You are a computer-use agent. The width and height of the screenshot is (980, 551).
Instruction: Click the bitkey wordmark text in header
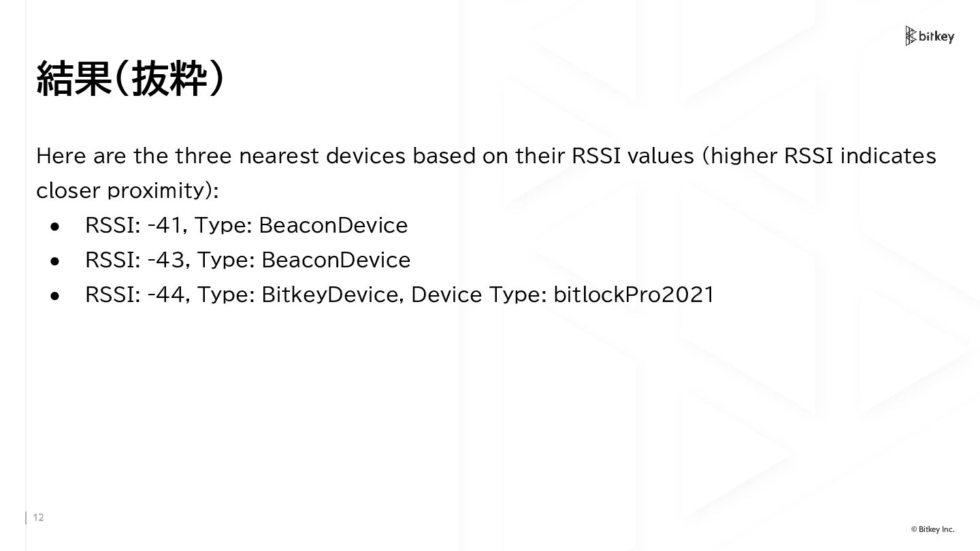[936, 37]
